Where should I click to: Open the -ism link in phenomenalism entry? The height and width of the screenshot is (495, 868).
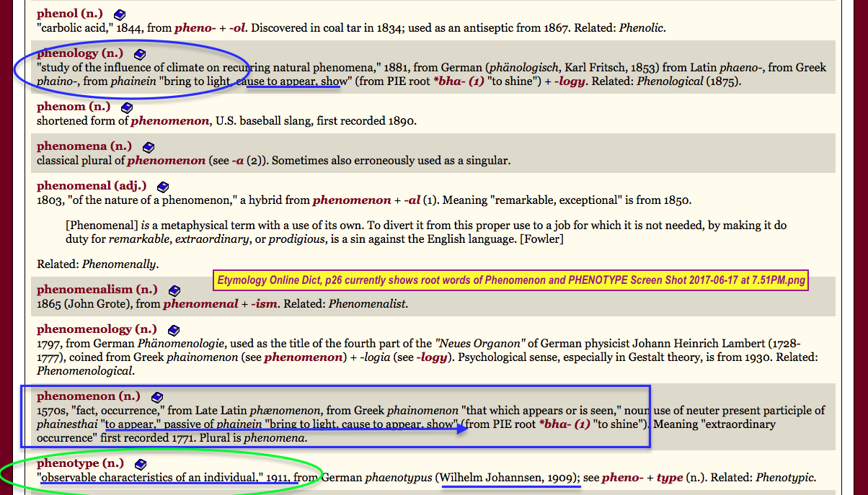(265, 304)
